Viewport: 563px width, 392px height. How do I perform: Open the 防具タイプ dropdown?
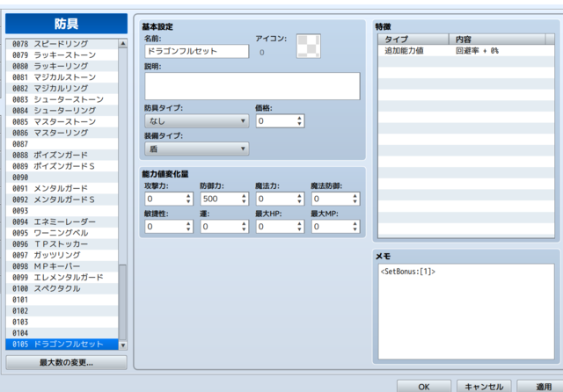(197, 121)
